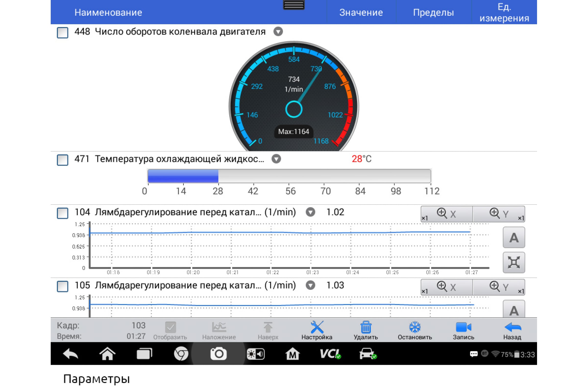Screen dimensions: 588x392
Task: Click Max:1164 label on gauge
Action: [294, 132]
